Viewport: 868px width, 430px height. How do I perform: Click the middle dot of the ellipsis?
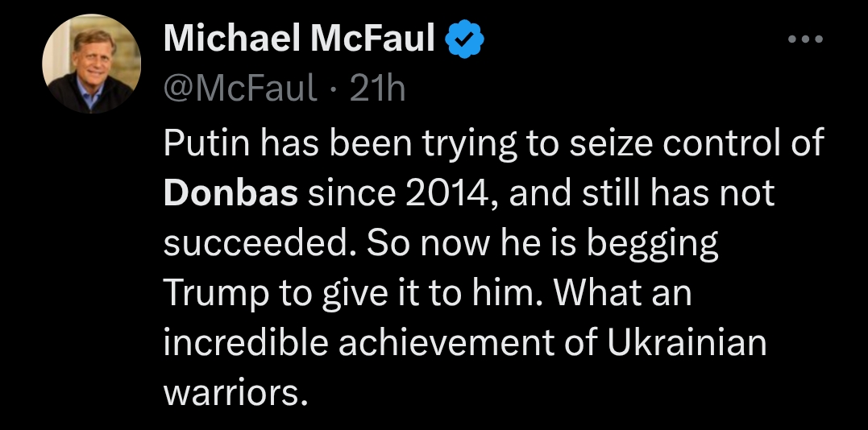coord(805,39)
